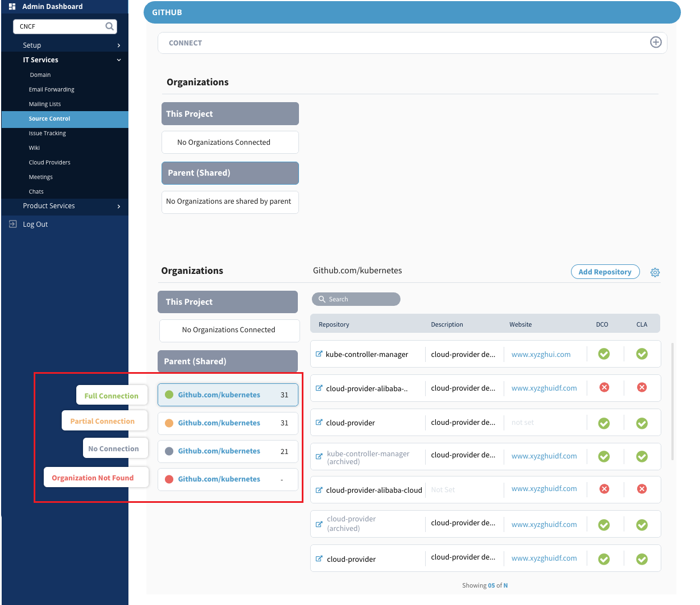
Task: Toggle the red CLA status for cloud-provider-alibaba-..
Action: click(642, 388)
